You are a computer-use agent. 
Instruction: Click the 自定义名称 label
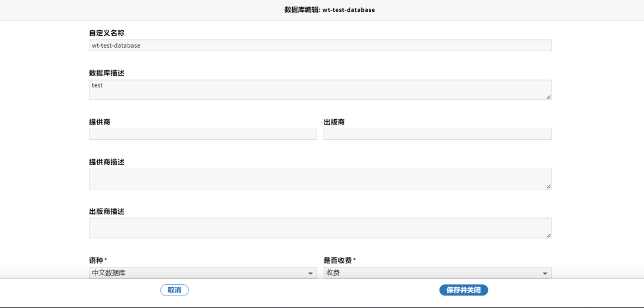(x=107, y=33)
